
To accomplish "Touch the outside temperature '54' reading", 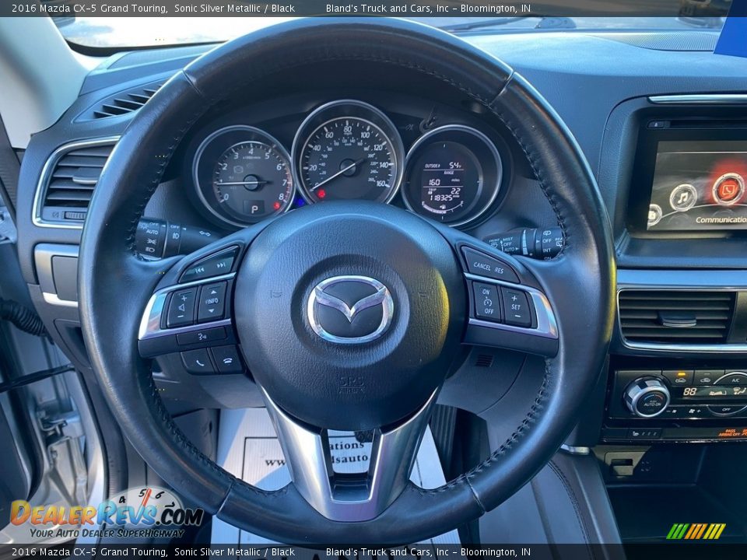I will point(455,165).
